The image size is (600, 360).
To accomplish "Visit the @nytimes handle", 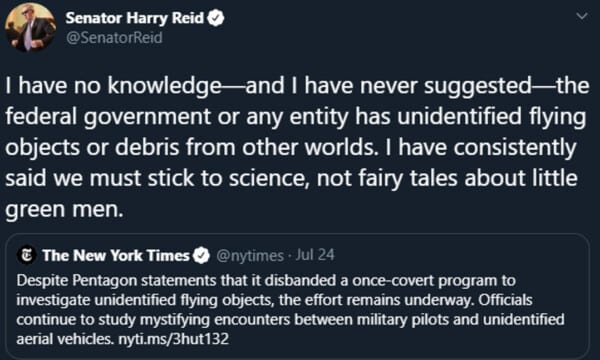I will click(250, 255).
